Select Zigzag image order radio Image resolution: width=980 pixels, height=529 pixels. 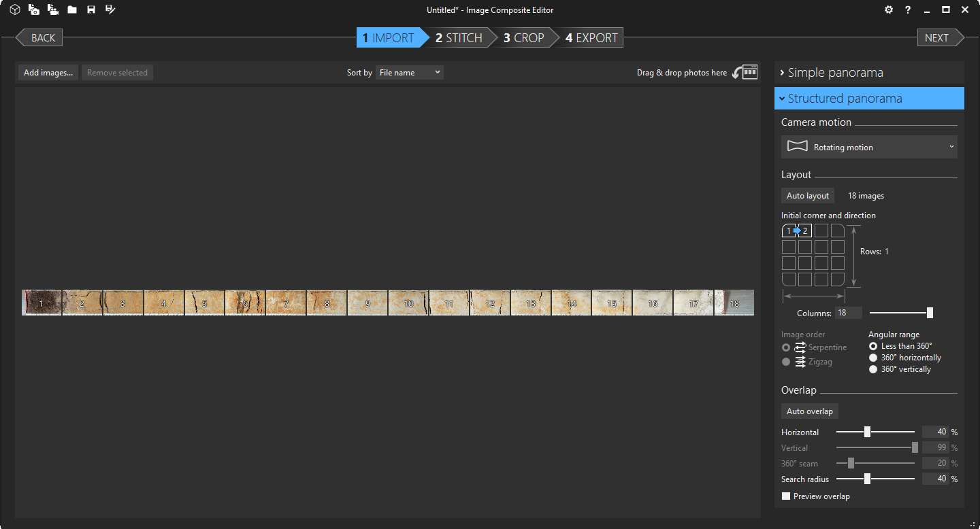pos(786,362)
